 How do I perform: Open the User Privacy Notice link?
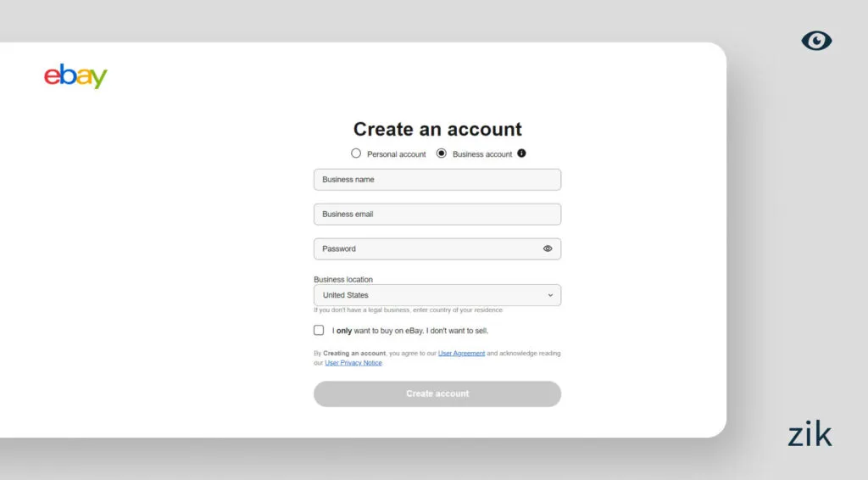(353, 363)
